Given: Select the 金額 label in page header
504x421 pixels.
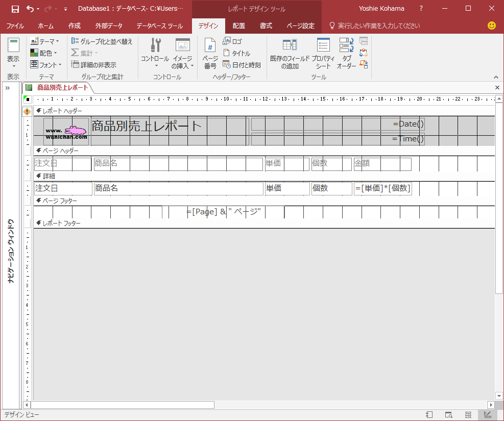Looking at the screenshot, I should pyautogui.click(x=382, y=163).
